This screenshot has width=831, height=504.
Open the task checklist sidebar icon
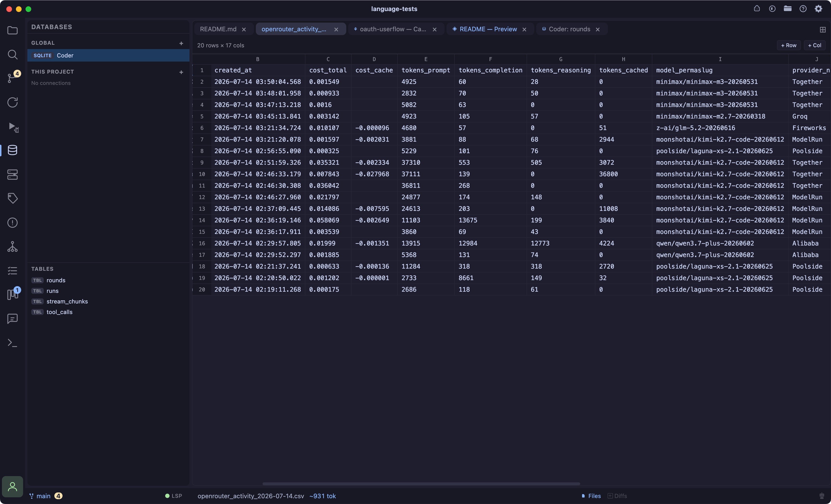click(x=13, y=271)
